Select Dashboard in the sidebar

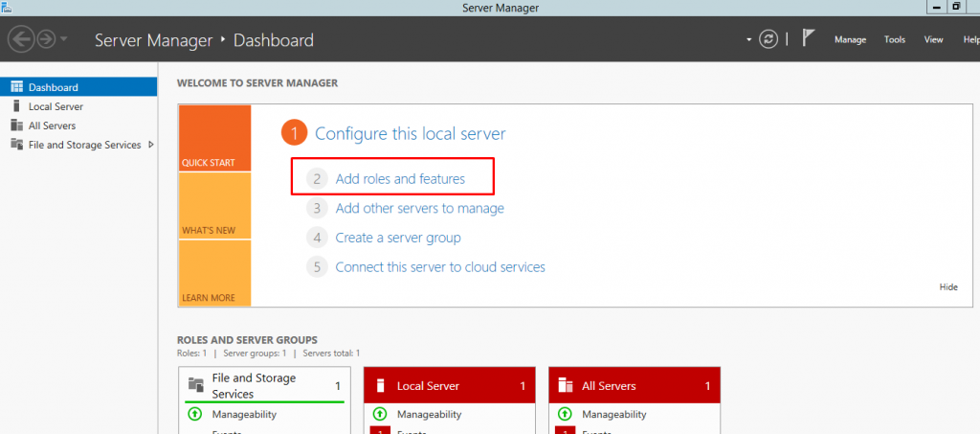78,87
